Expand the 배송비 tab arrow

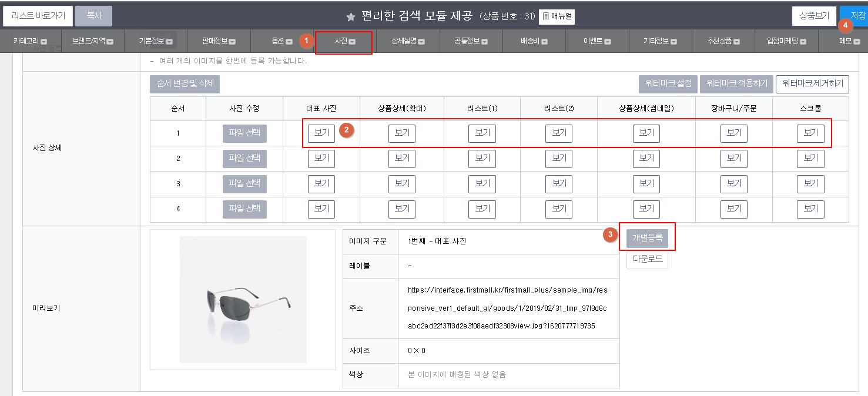544,42
